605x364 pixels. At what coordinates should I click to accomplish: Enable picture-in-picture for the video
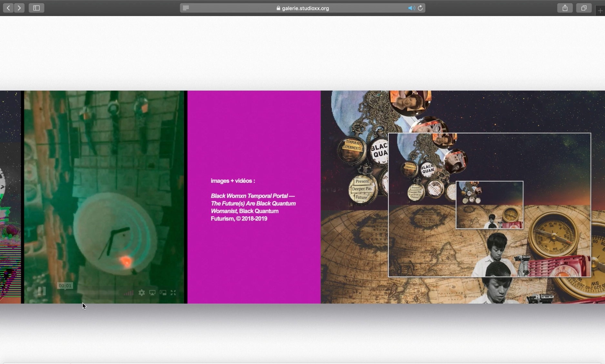[163, 292]
